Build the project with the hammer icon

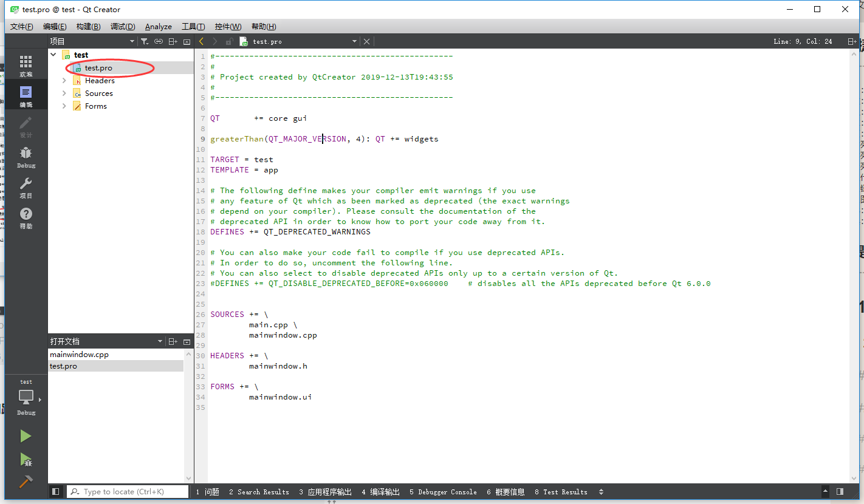pyautogui.click(x=26, y=482)
